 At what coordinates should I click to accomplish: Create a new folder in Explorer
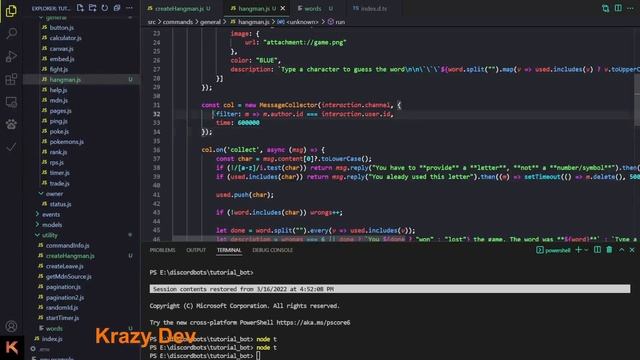point(93,8)
